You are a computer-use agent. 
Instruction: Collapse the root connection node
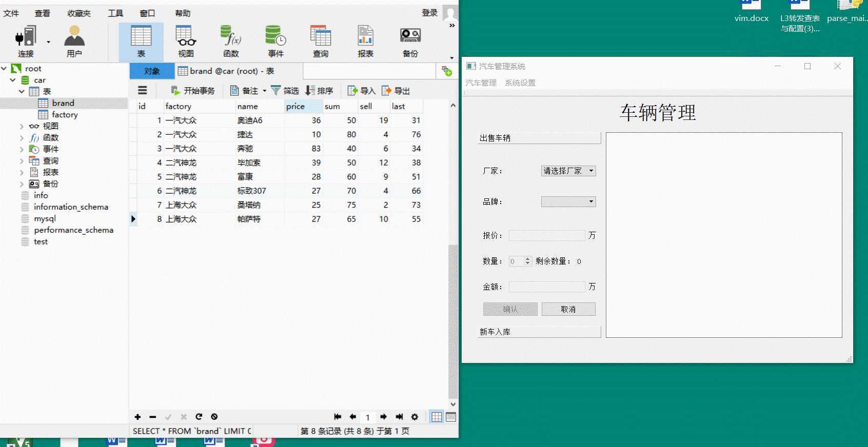pos(4,68)
